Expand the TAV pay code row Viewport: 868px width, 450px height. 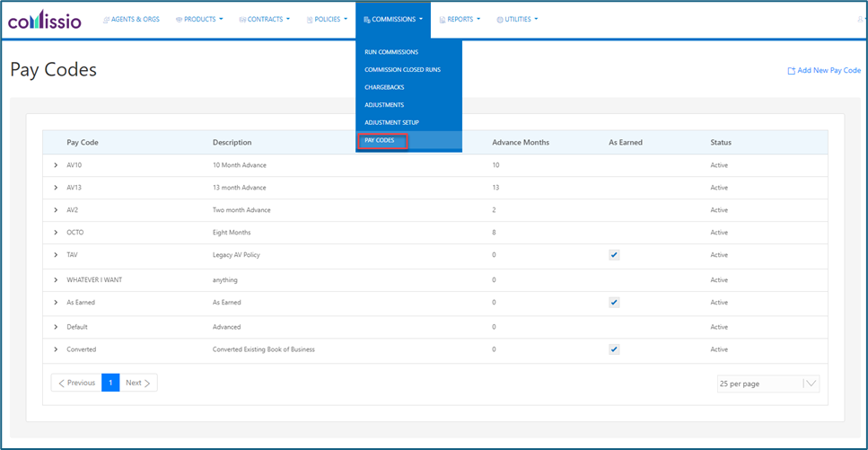(x=56, y=254)
